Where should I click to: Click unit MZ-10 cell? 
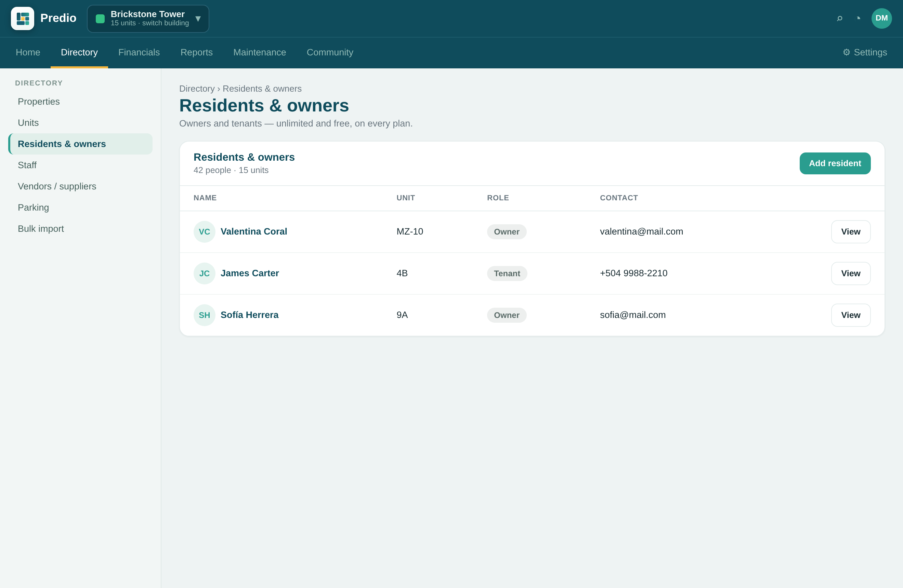tap(410, 232)
